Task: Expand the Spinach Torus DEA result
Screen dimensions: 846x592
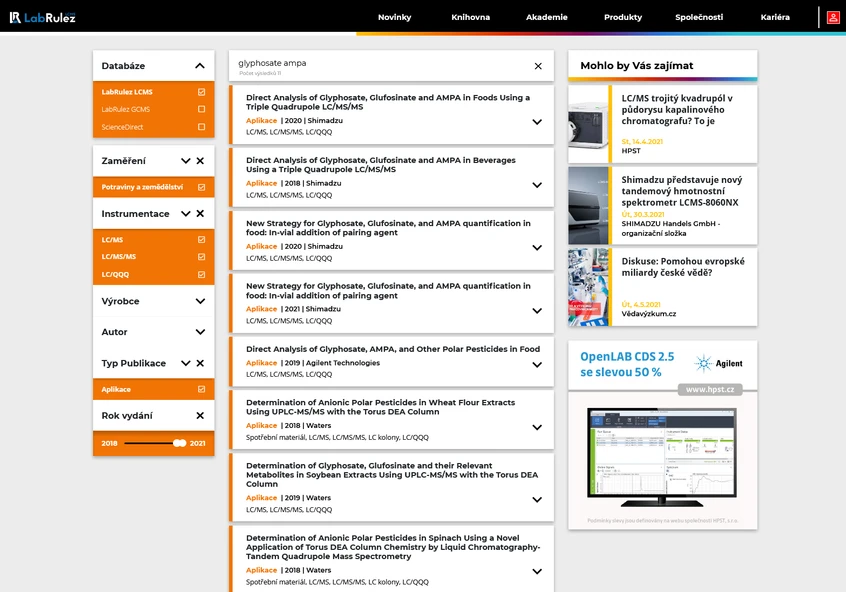Action: pos(537,571)
